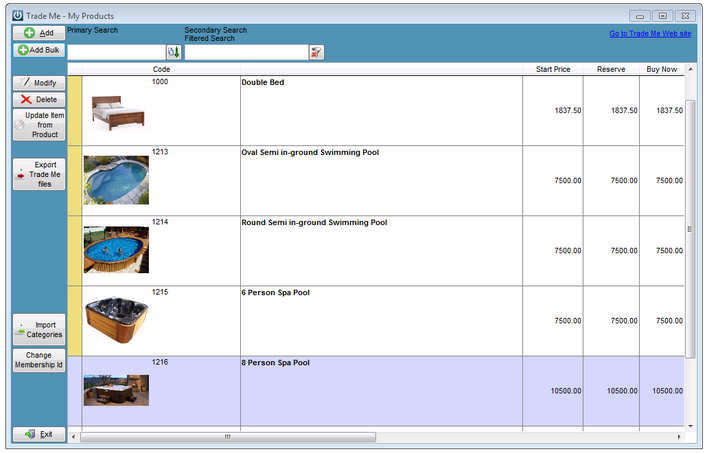Delete the selected product
The height and width of the screenshot is (454, 707).
pos(39,100)
